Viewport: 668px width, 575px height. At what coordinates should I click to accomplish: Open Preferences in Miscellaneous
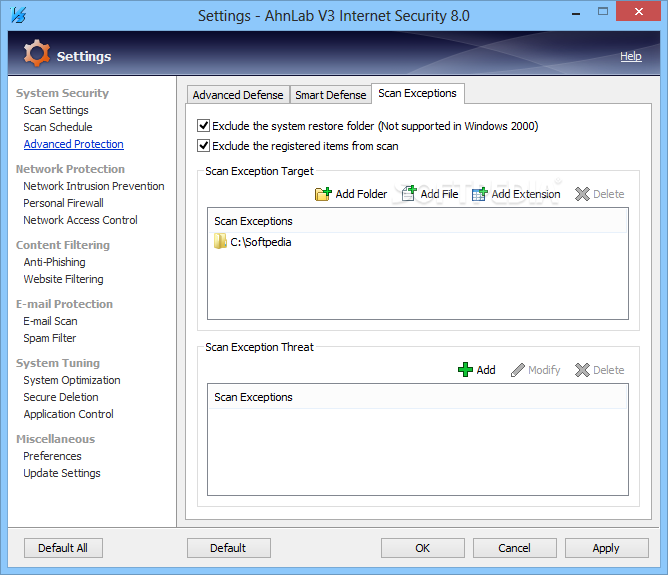click(52, 456)
